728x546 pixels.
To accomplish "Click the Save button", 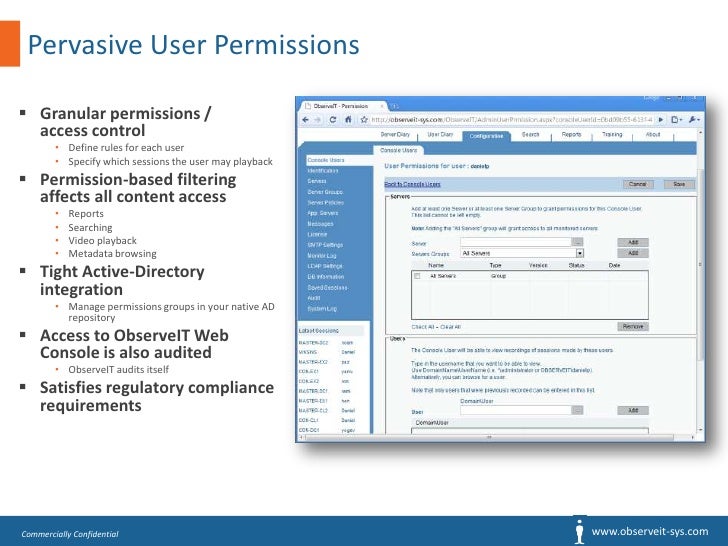I will pyautogui.click(x=679, y=184).
